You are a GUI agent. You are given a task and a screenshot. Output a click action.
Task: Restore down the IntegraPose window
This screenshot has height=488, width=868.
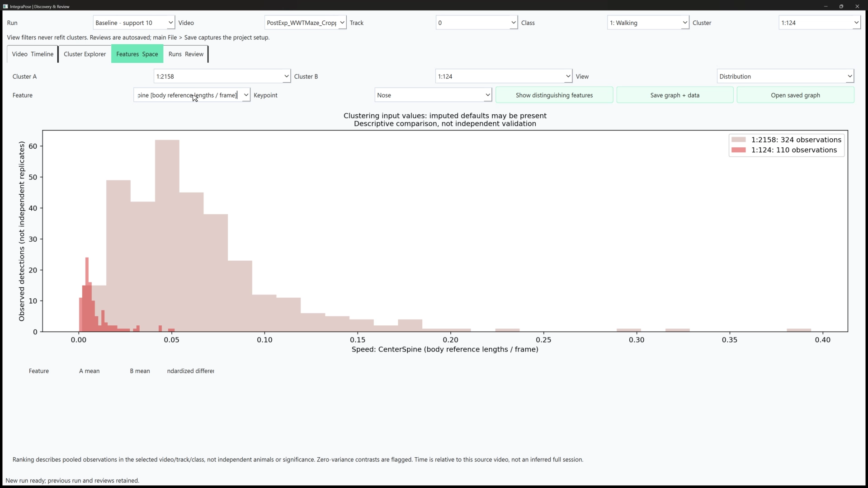[841, 6]
